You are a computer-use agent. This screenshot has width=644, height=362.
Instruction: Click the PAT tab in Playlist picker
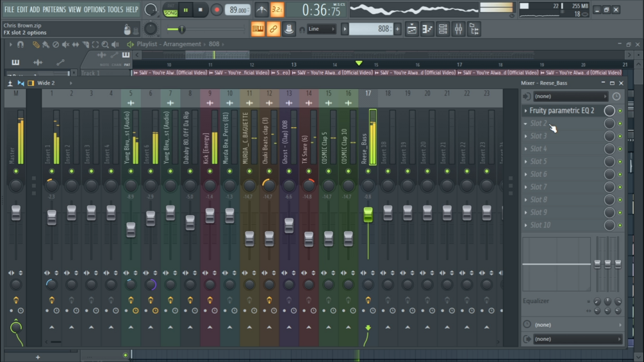[x=127, y=65]
